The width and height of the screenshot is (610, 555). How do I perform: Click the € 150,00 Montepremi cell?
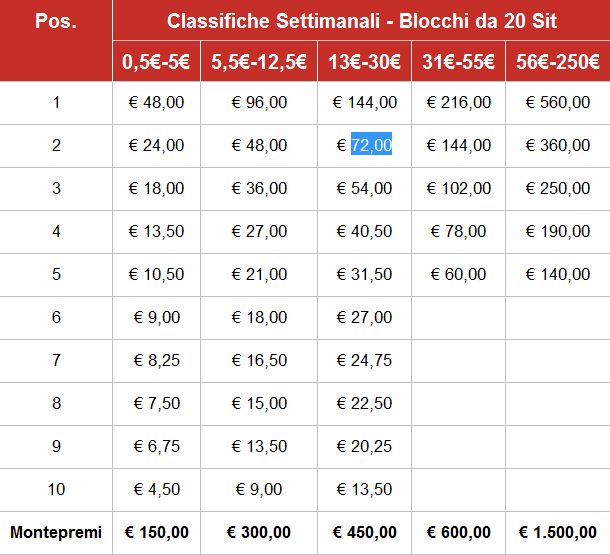click(x=156, y=533)
